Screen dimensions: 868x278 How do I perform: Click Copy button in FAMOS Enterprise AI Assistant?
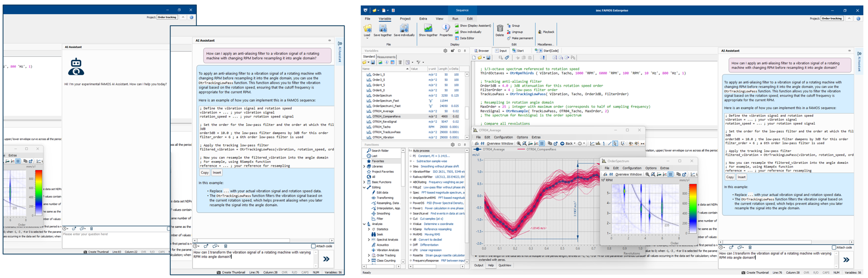(x=730, y=177)
